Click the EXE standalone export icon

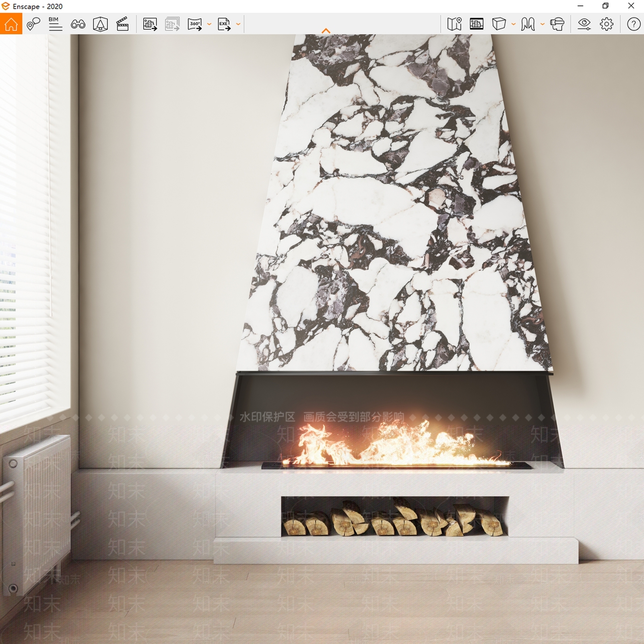(224, 24)
